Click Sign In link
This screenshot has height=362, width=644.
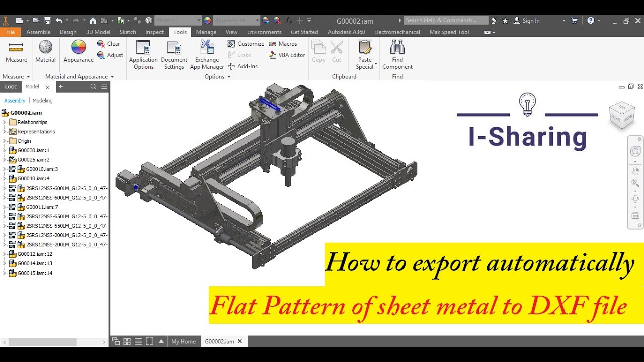(x=531, y=21)
